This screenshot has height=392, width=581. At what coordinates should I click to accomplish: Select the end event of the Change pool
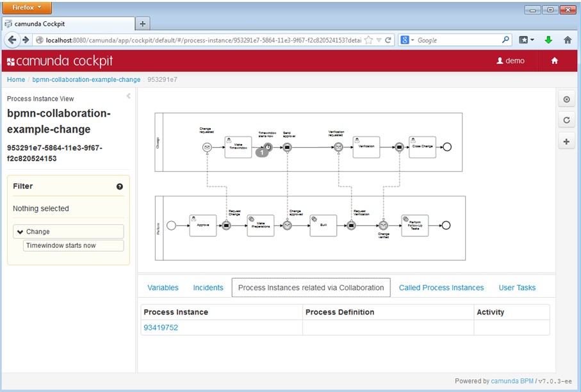[x=447, y=147]
